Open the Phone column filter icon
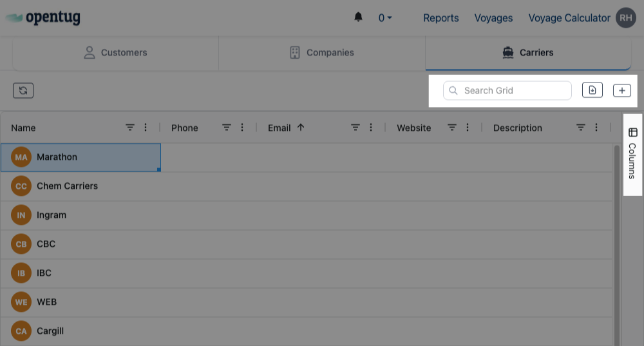The width and height of the screenshot is (644, 346). coord(227,128)
